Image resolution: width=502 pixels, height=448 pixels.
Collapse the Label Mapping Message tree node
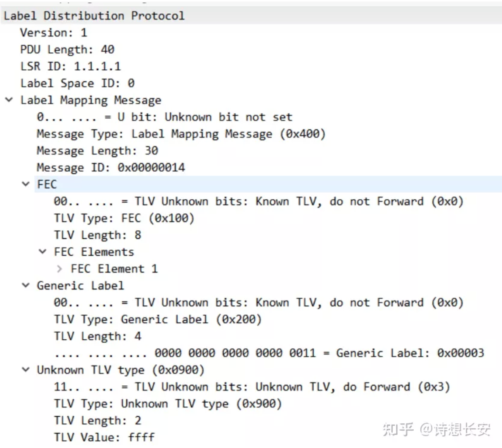(x=9, y=100)
